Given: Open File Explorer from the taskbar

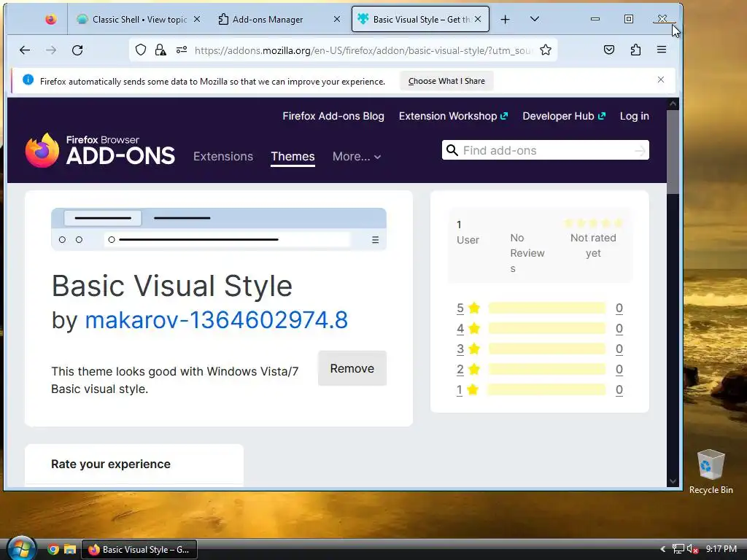Looking at the screenshot, I should (x=70, y=550).
